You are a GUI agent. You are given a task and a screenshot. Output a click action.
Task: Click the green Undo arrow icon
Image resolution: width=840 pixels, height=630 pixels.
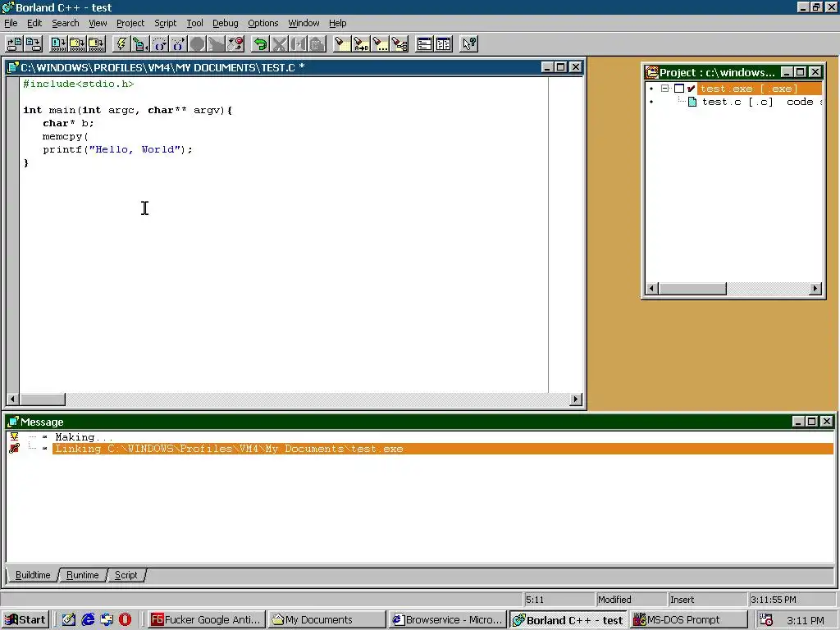(260, 44)
